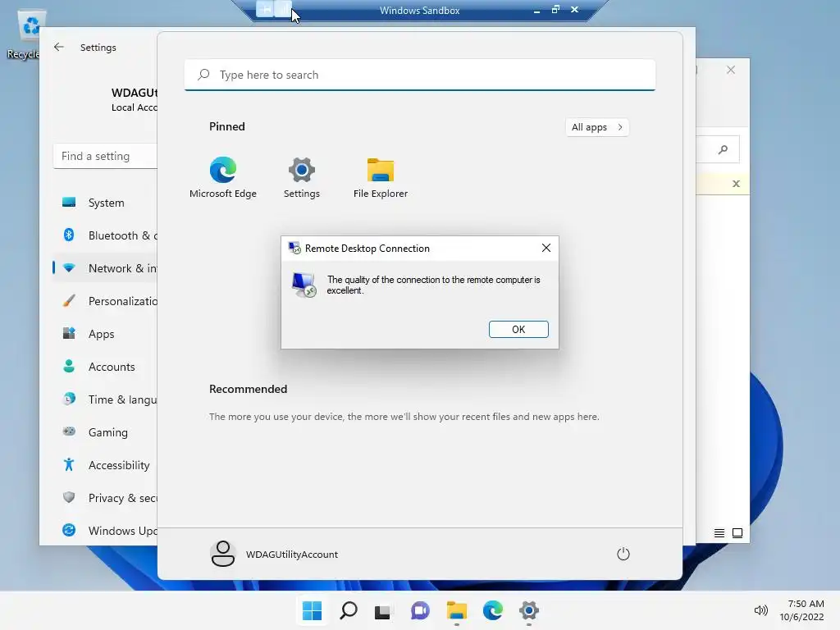Close the Windows Sandbox session
The width and height of the screenshot is (840, 630).
[574, 10]
